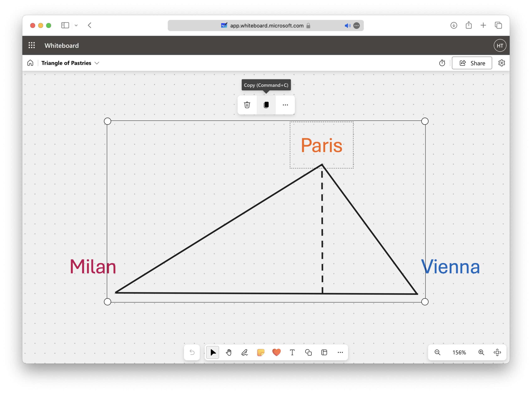Choose the inking pen tool
Screen dimensions: 532x393
click(245, 352)
